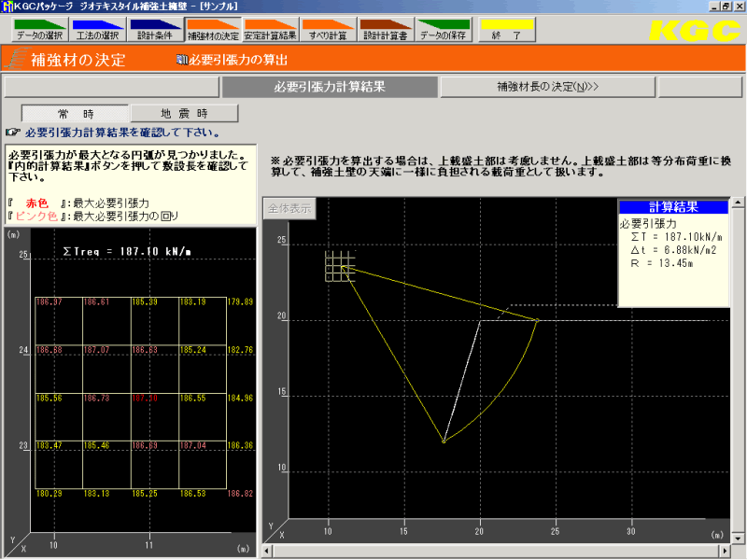Click the 計算結果 panel title bar
The width and height of the screenshot is (747, 560).
[x=673, y=207]
